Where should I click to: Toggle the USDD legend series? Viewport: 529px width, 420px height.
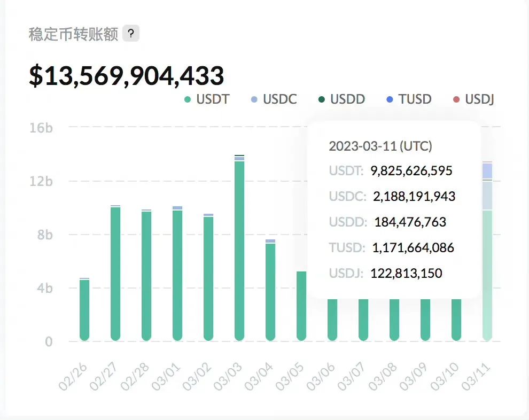pyautogui.click(x=341, y=99)
